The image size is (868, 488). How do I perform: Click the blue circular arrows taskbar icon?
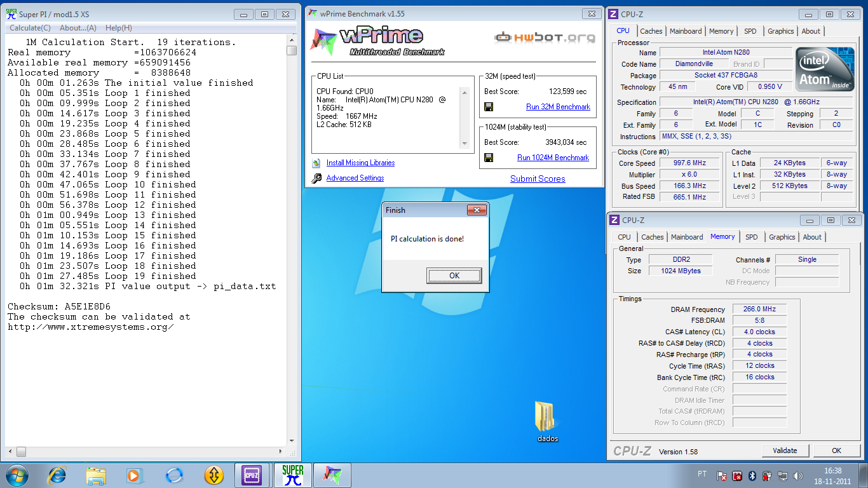tap(174, 475)
